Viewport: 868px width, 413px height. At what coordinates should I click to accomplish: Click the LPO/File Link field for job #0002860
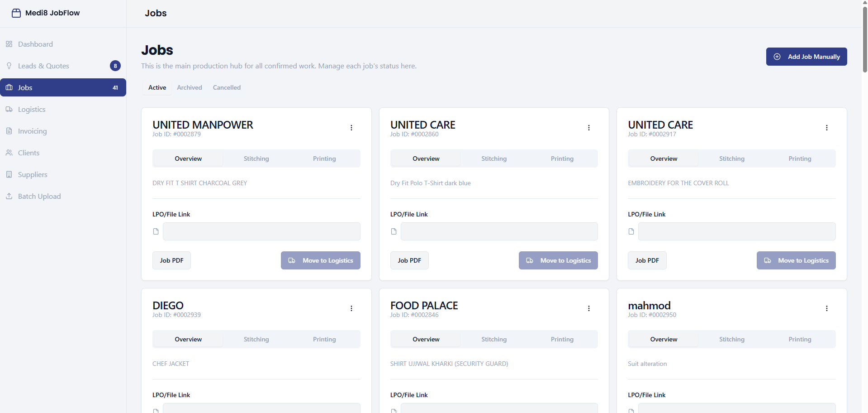click(499, 231)
